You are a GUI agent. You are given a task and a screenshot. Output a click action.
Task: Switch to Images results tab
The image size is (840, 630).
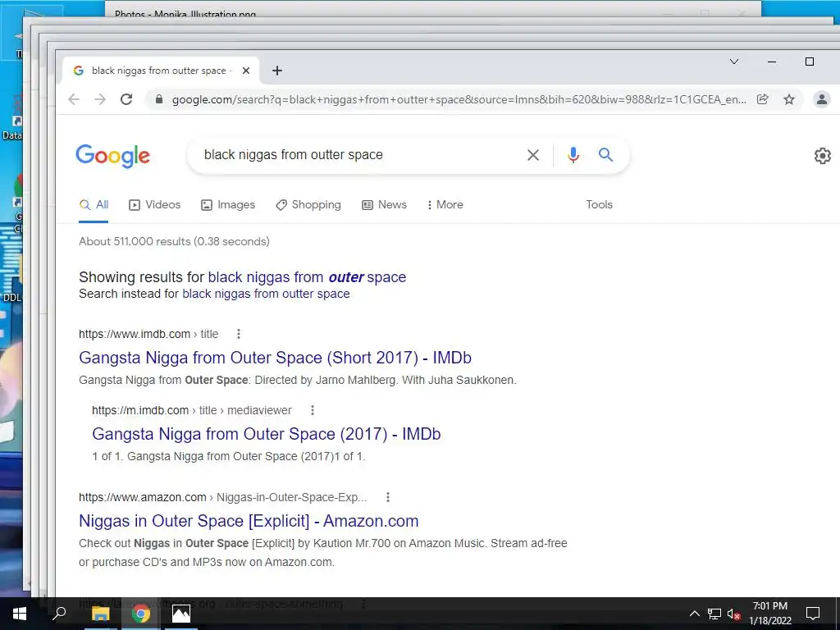(x=228, y=204)
